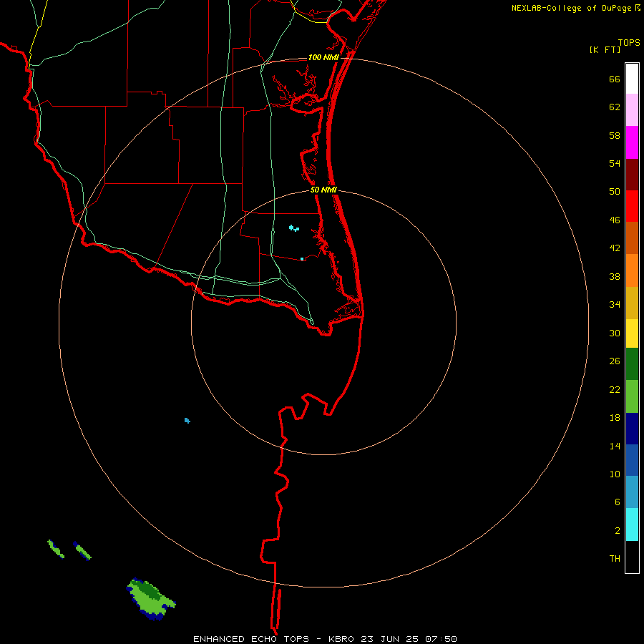Viewport: 644px width, 644px height.
Task: Click the magenta 58 kft legend swatch
Action: [x=632, y=142]
